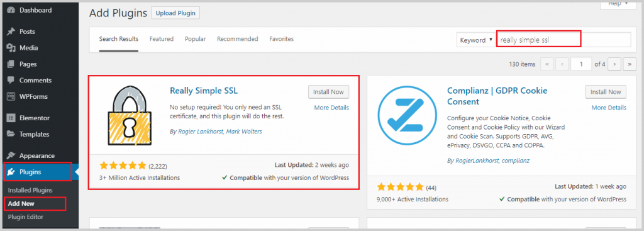The height and width of the screenshot is (231, 644).
Task: Click the Really Simple SSL star rating
Action: coord(123,166)
